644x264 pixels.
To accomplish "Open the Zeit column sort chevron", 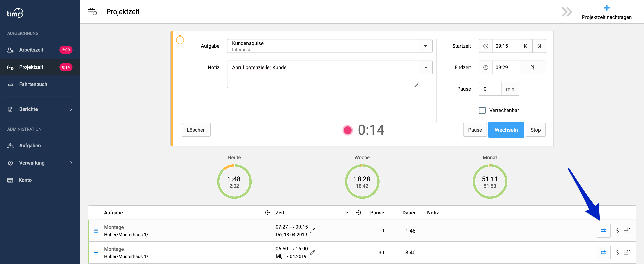I will tap(347, 213).
